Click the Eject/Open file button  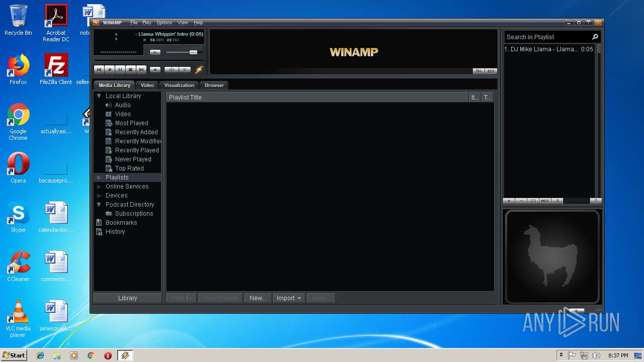coord(155,70)
